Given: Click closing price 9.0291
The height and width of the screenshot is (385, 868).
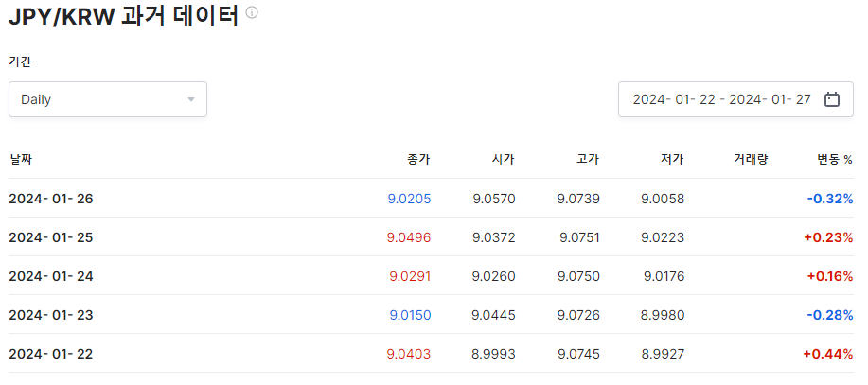Looking at the screenshot, I should pos(410,276).
